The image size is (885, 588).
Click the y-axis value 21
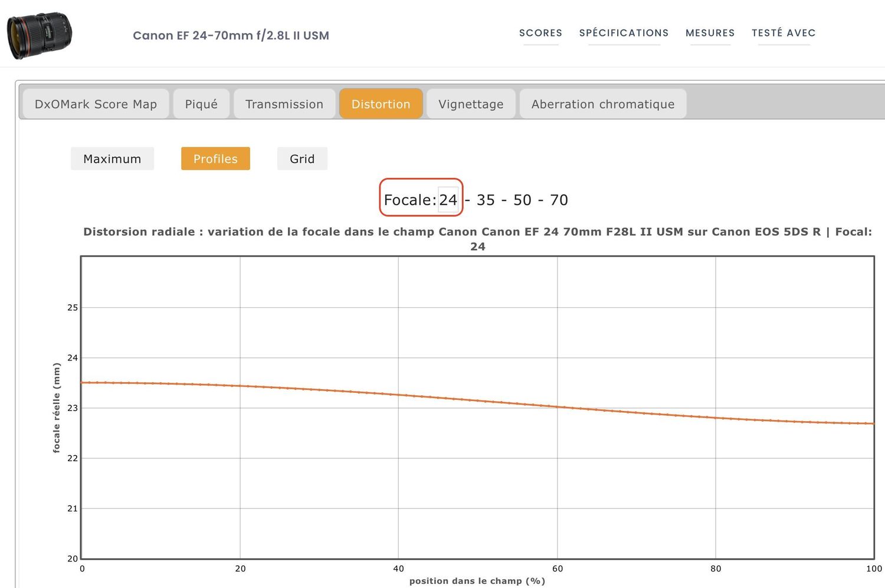click(x=73, y=508)
